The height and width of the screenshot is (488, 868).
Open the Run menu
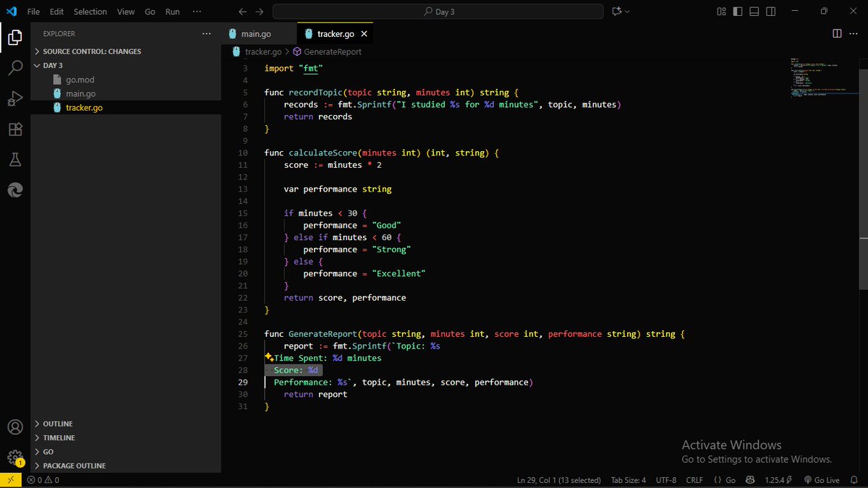pos(172,12)
